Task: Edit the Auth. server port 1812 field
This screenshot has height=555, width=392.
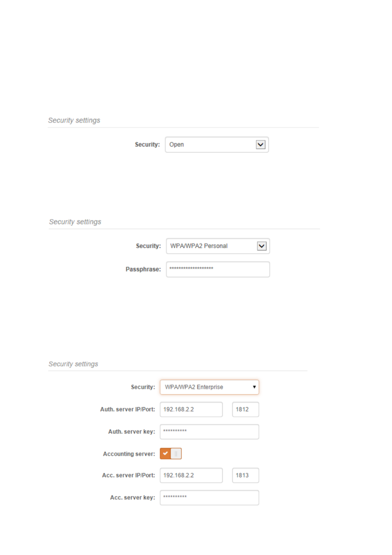Action: pyautogui.click(x=245, y=409)
